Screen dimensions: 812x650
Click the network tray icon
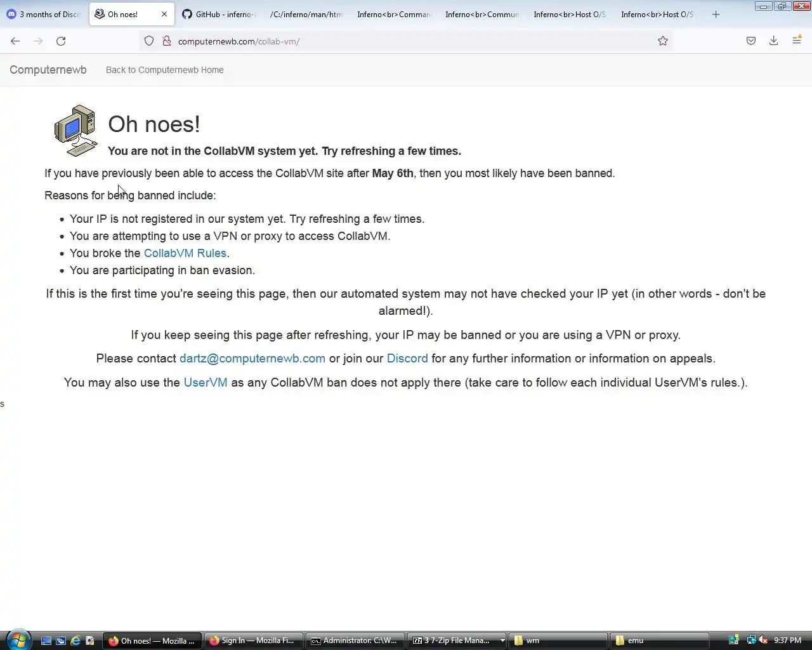(751, 640)
